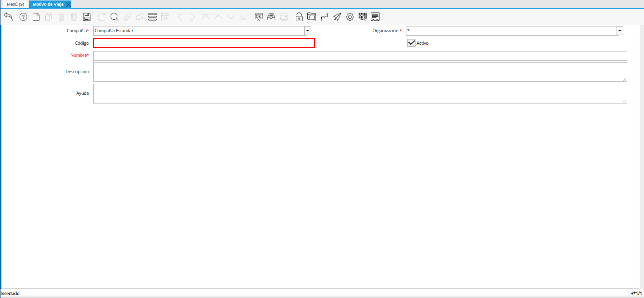Click the second trash icon for delete selection

point(74,17)
